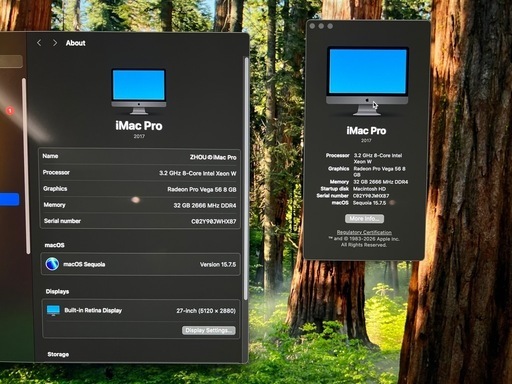The width and height of the screenshot is (512, 384).
Task: Click the macOS section heading
Action: [55, 245]
